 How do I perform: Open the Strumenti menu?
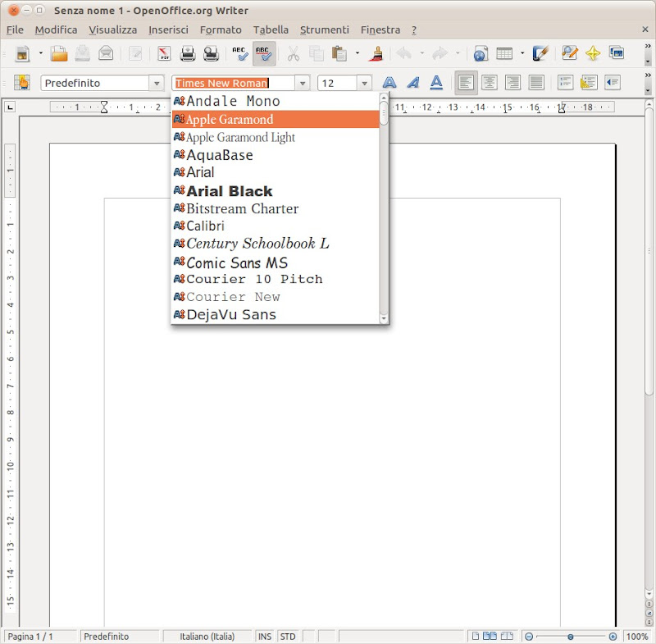(x=324, y=30)
